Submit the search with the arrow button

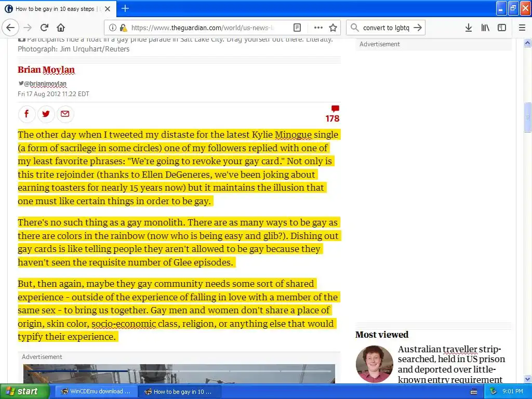(418, 28)
